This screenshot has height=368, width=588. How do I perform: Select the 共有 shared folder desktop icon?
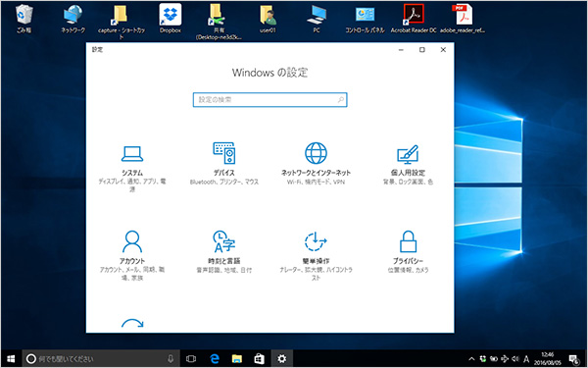click(219, 22)
